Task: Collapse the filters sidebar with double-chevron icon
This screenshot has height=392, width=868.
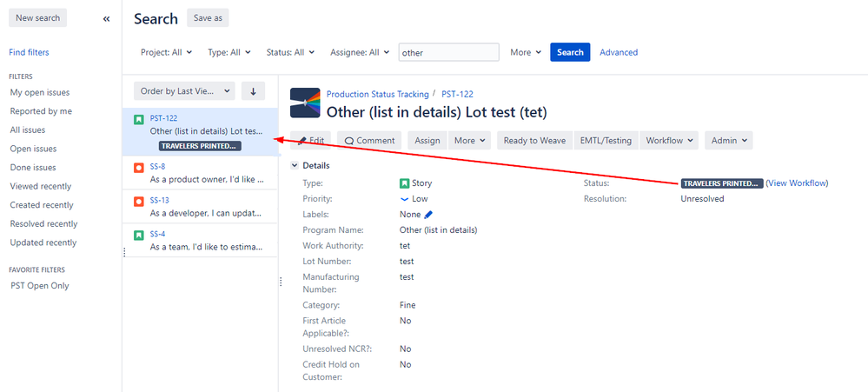Action: [106, 18]
